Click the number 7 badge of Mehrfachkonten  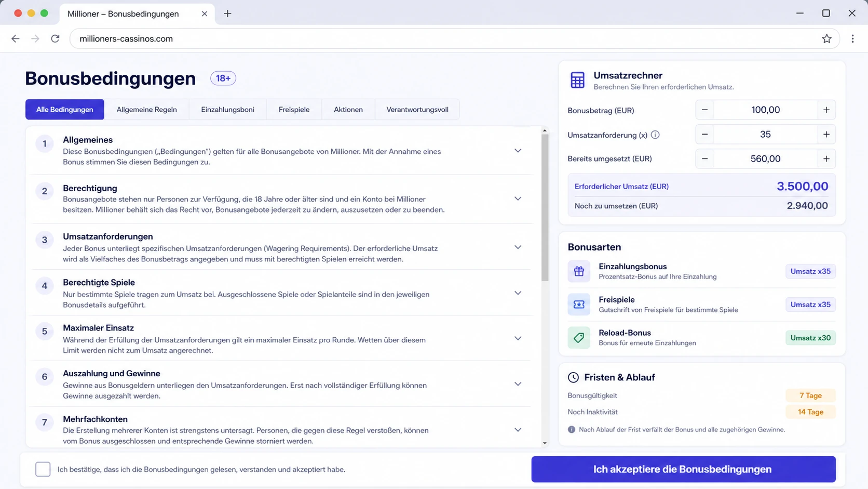(x=45, y=422)
